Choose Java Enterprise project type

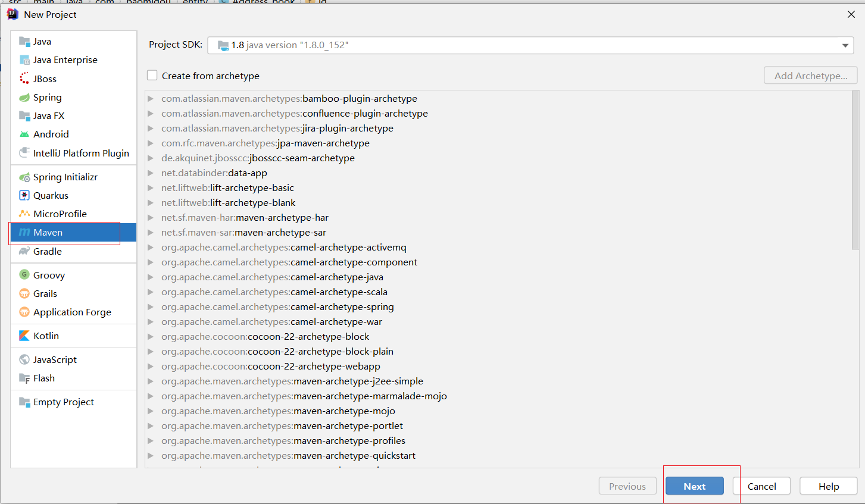click(65, 60)
